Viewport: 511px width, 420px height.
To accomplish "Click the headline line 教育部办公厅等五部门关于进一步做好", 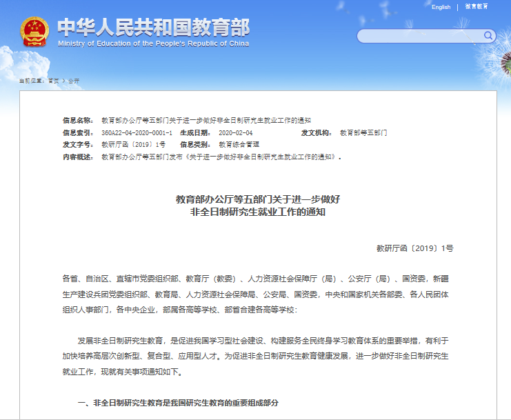I will click(x=258, y=199).
